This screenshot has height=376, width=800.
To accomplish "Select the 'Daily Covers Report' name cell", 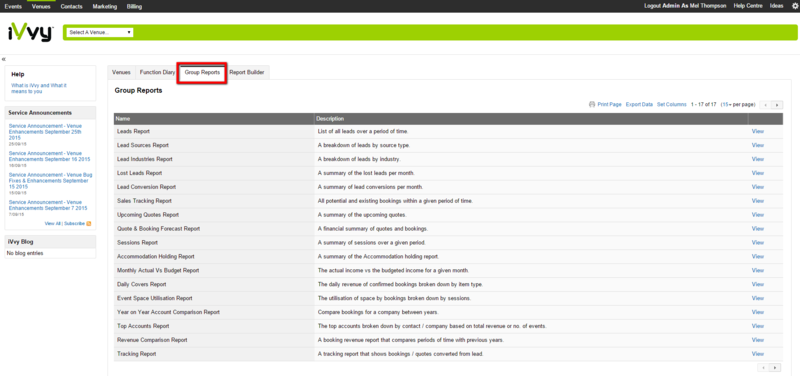I will [x=214, y=284].
